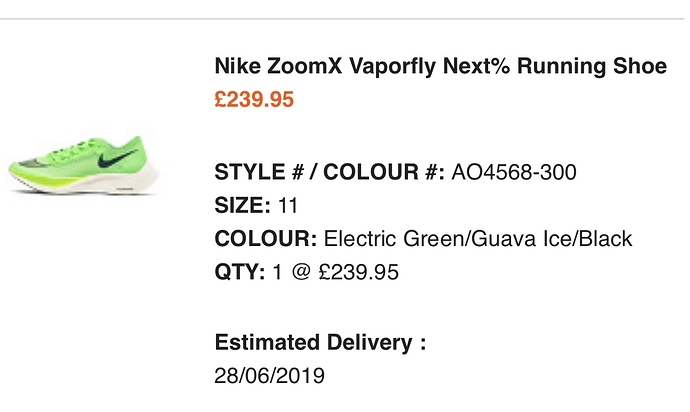Select the size value 11
The width and height of the screenshot is (690, 412).
click(x=288, y=205)
